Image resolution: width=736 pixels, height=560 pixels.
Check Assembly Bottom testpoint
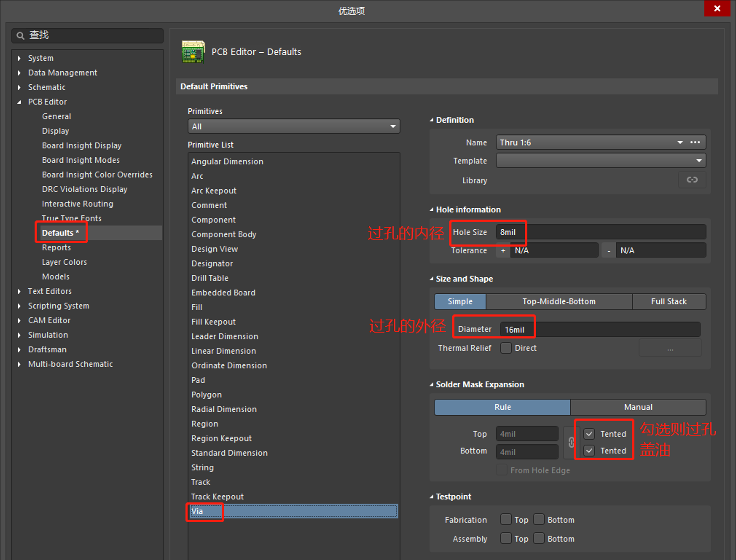(539, 538)
